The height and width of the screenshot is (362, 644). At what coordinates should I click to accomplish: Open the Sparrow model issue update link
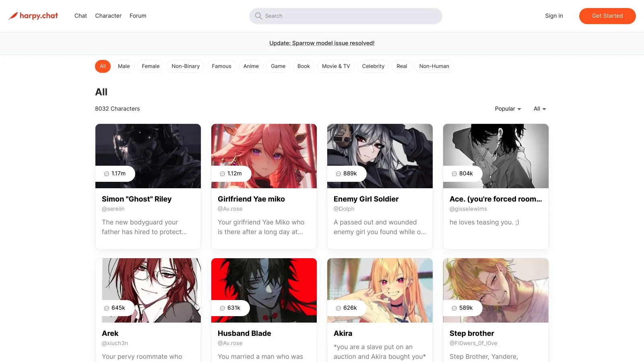(x=322, y=43)
